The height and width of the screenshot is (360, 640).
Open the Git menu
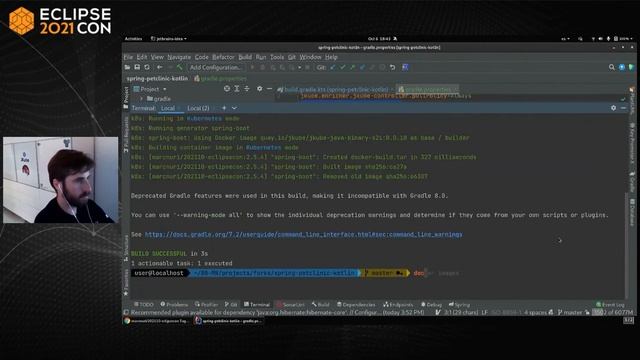(291, 57)
